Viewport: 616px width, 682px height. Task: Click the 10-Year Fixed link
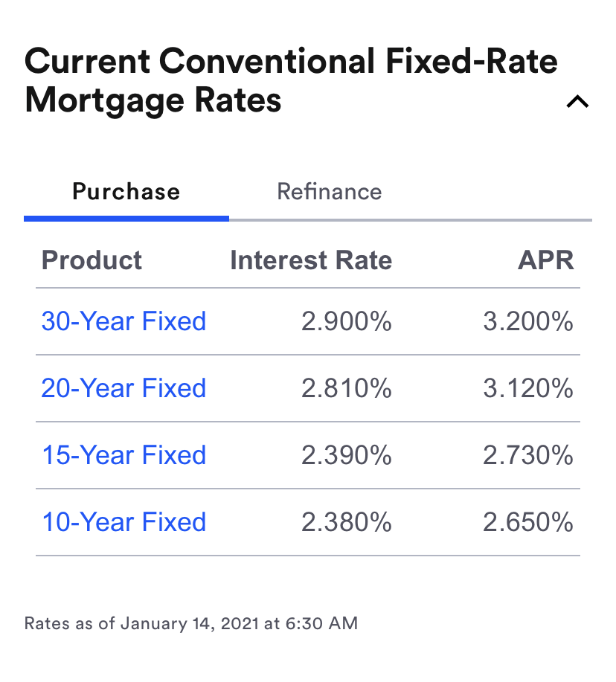[123, 522]
